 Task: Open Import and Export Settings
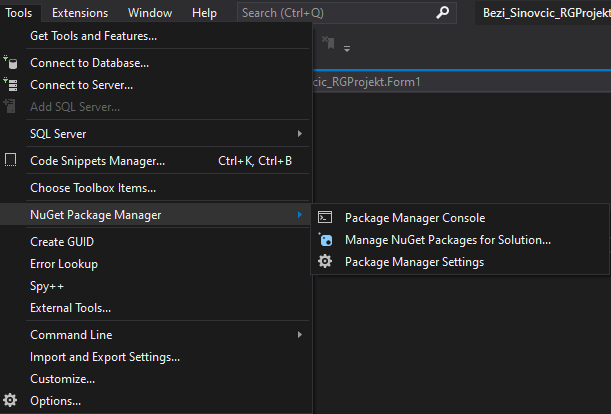pos(156,357)
